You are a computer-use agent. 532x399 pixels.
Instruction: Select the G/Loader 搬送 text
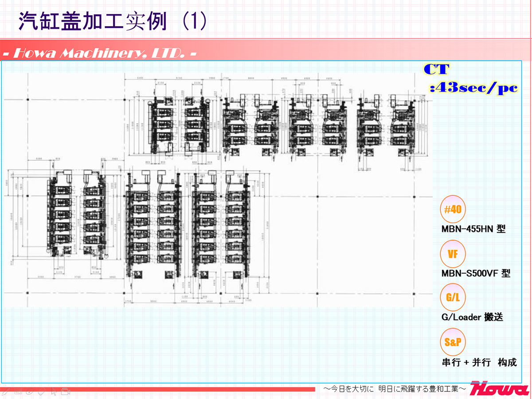[x=472, y=318]
